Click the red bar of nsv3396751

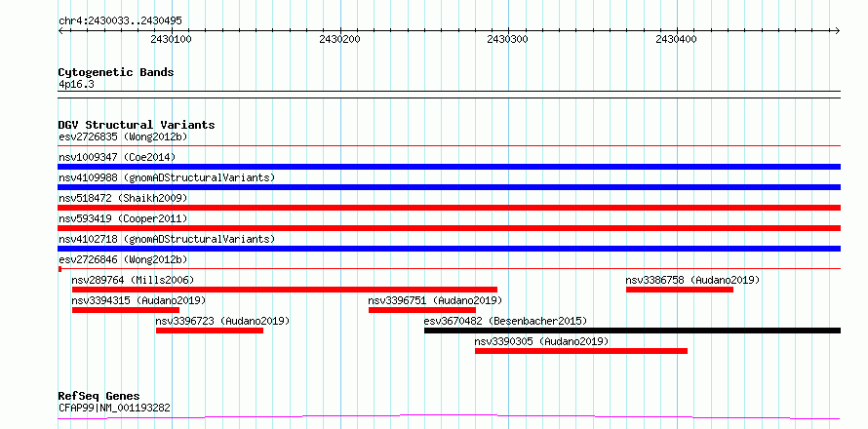tap(422, 310)
